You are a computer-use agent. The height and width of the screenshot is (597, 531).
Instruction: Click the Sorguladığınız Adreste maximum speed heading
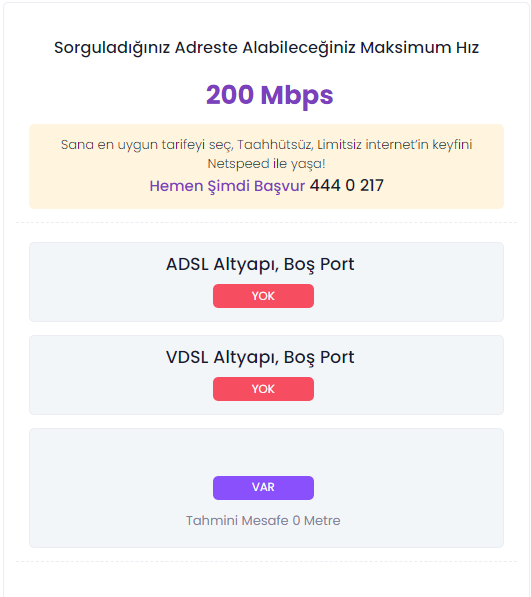[266, 48]
